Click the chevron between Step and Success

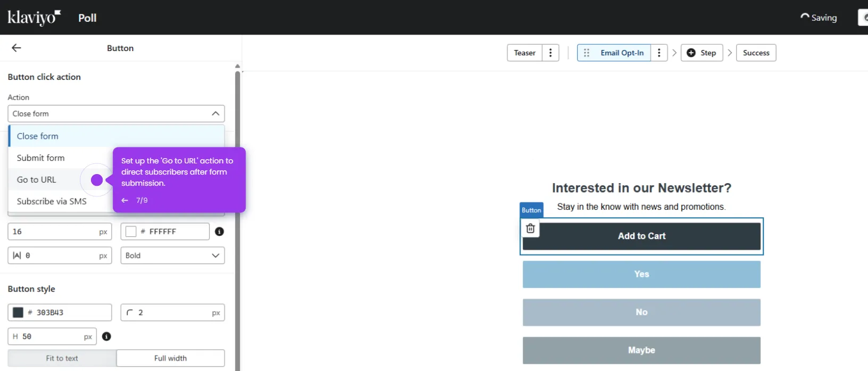coord(730,53)
